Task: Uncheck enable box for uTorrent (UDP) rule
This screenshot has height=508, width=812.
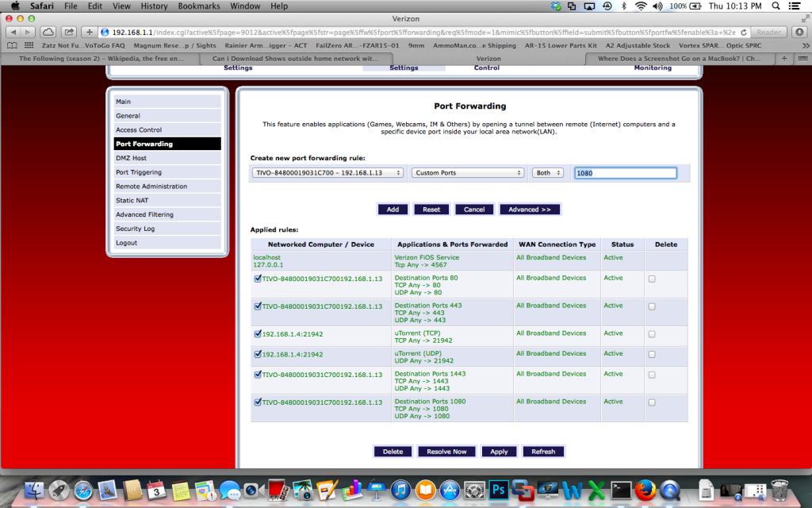Action: pyautogui.click(x=258, y=354)
